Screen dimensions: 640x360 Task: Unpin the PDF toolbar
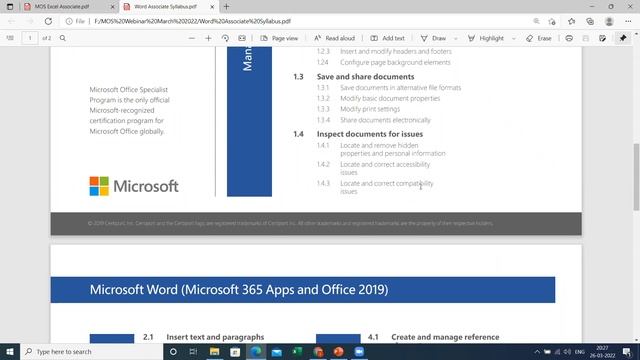coord(623,38)
